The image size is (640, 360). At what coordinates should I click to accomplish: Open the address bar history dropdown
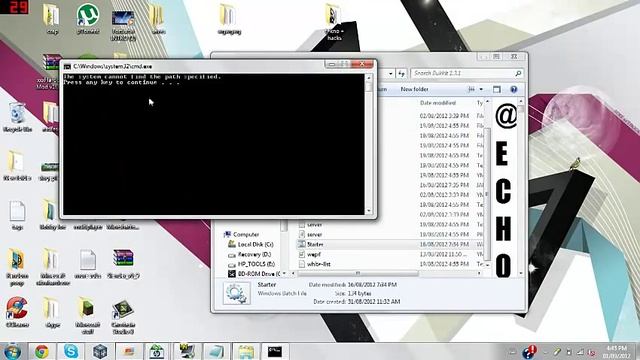tap(391, 73)
